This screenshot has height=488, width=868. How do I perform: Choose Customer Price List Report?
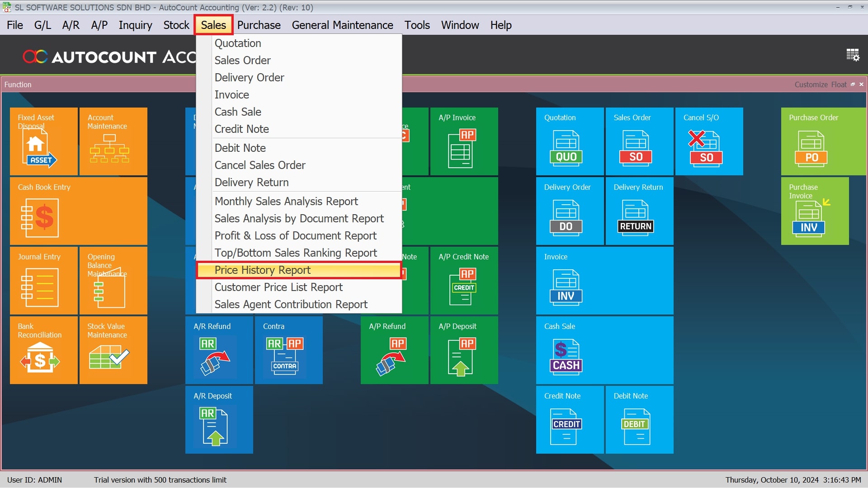click(x=278, y=287)
